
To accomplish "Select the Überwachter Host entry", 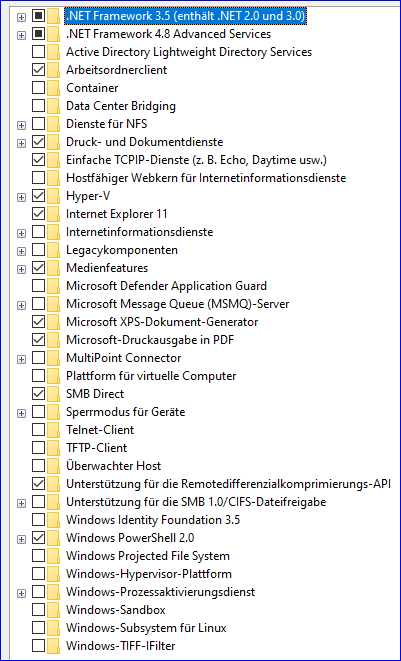I will (x=113, y=466).
